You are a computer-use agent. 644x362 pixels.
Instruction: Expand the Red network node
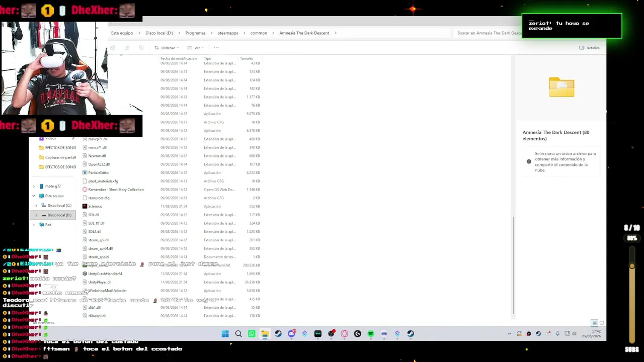pyautogui.click(x=34, y=225)
